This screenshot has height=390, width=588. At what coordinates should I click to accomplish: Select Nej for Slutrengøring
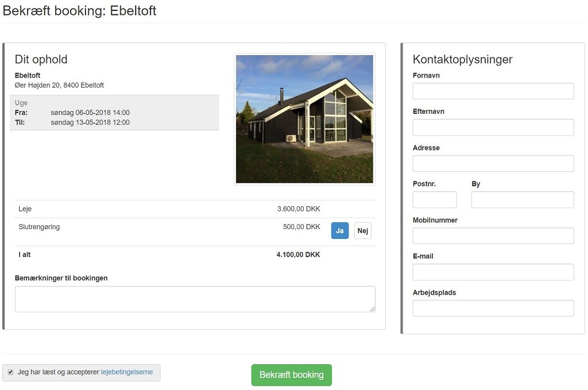pos(363,231)
